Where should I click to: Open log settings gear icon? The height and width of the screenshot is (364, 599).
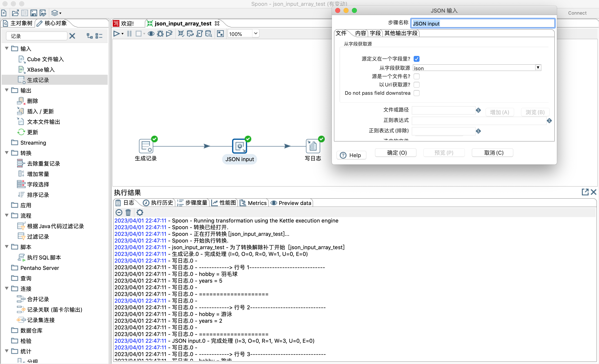[140, 212]
